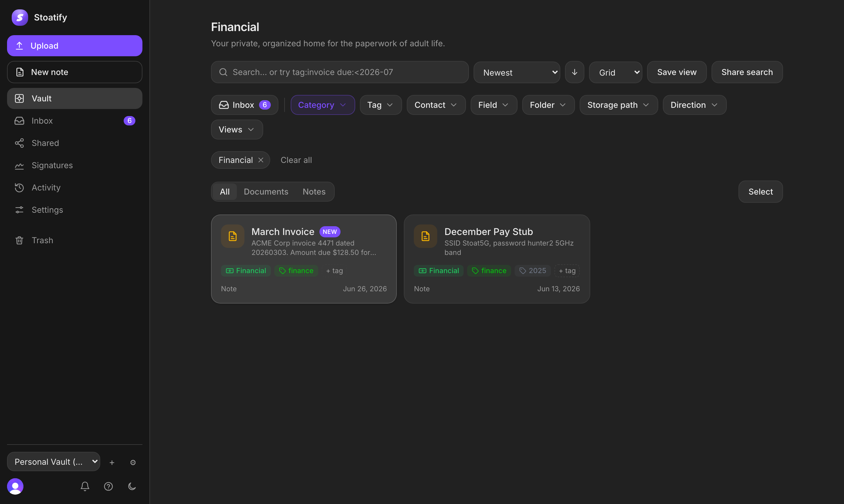Focus the search documents field
This screenshot has height=504, width=844.
click(340, 72)
